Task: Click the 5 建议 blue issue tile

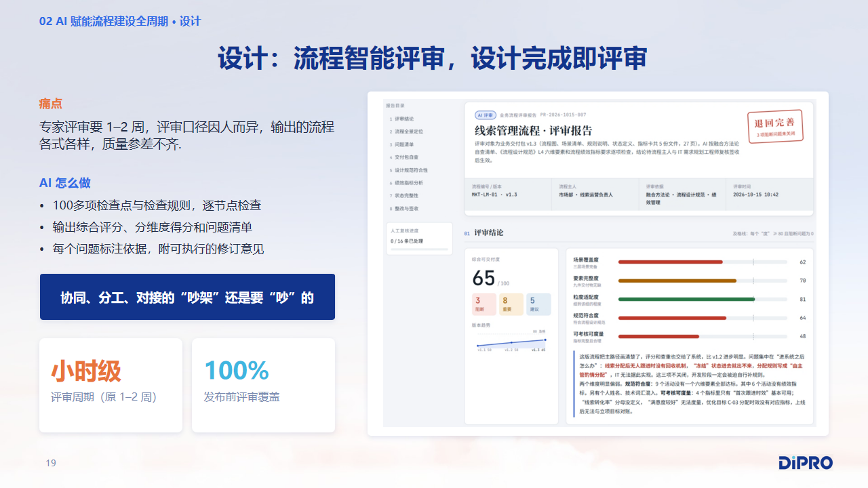Action: [x=538, y=304]
